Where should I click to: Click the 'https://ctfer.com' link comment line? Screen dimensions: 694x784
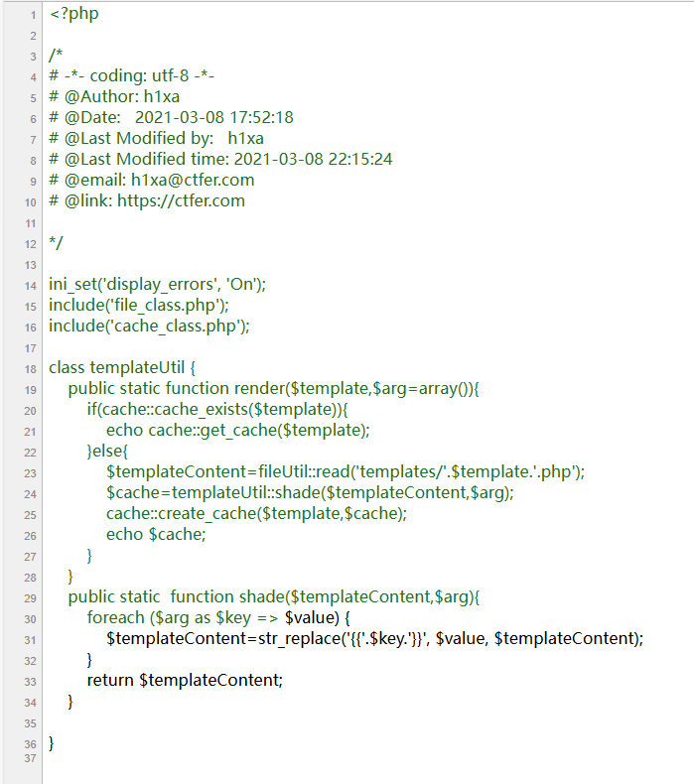[x=147, y=201]
